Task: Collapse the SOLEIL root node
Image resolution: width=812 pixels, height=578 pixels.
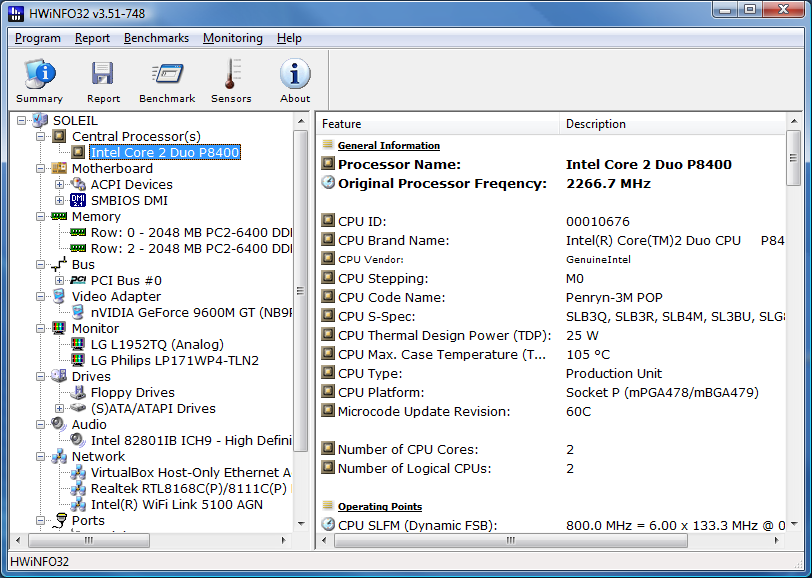Action: tap(21, 120)
